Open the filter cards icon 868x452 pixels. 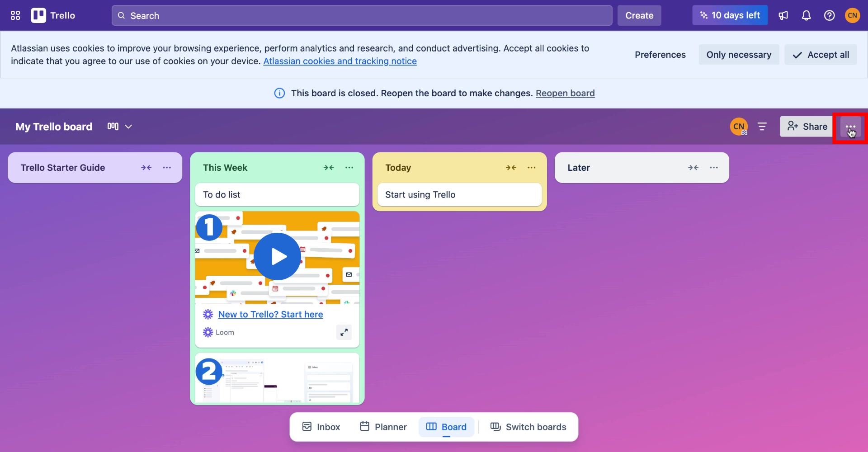(762, 127)
